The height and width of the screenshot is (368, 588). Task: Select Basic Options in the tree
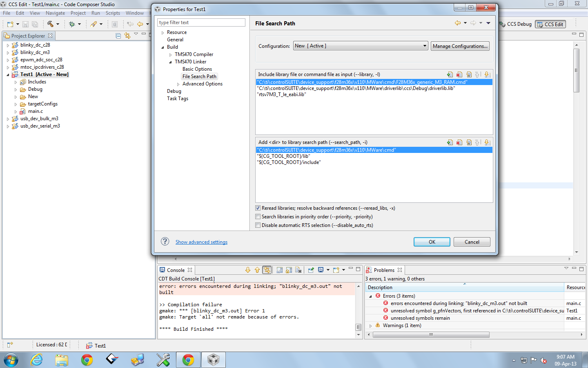tap(197, 69)
